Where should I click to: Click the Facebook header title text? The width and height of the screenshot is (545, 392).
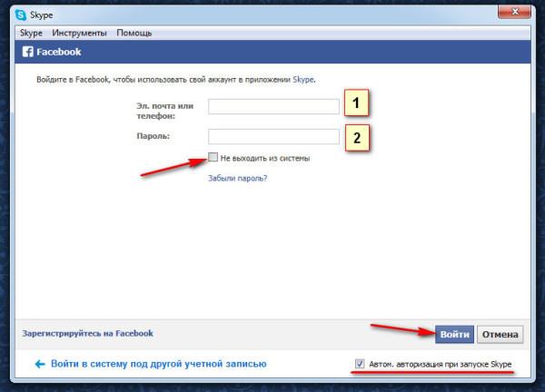pyautogui.click(x=59, y=52)
